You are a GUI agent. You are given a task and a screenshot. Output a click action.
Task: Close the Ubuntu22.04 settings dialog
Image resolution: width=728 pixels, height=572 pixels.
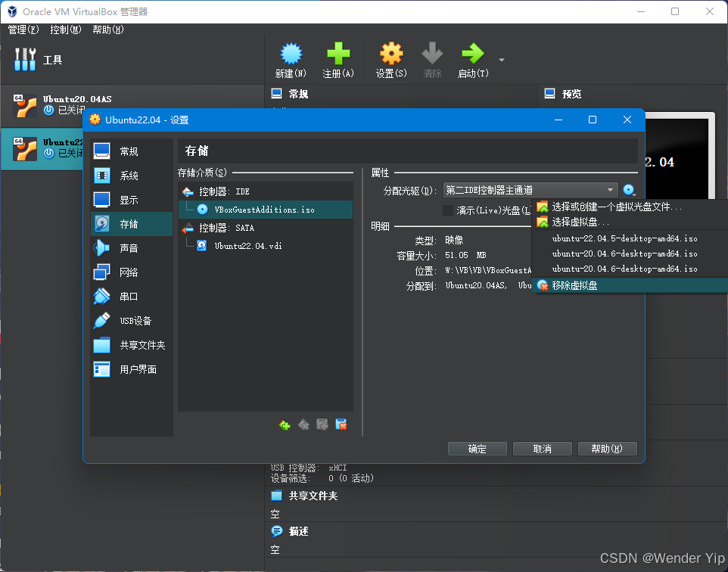pos(627,120)
